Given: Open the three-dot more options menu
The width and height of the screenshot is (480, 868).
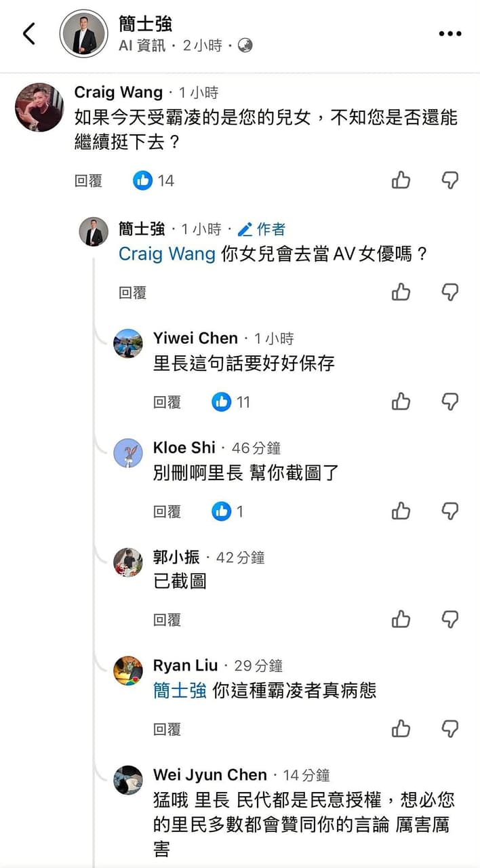Looking at the screenshot, I should click(449, 33).
